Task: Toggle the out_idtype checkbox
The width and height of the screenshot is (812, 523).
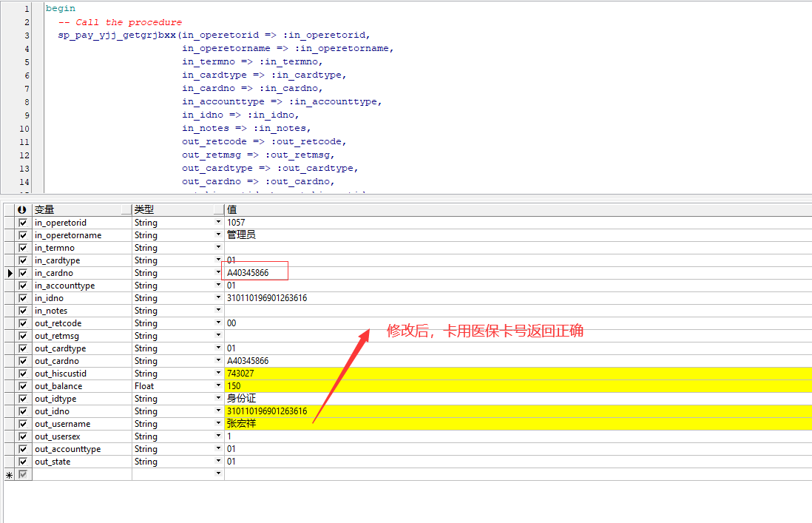Action: [x=23, y=399]
